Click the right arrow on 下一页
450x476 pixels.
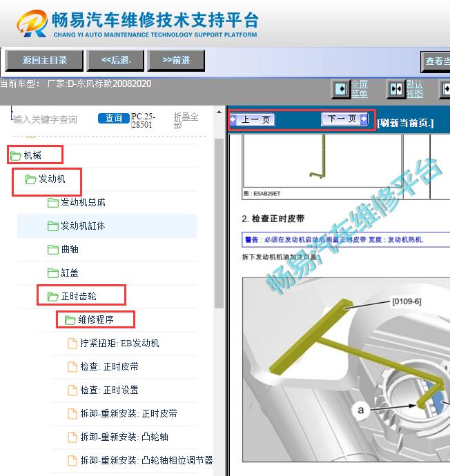[x=364, y=119]
